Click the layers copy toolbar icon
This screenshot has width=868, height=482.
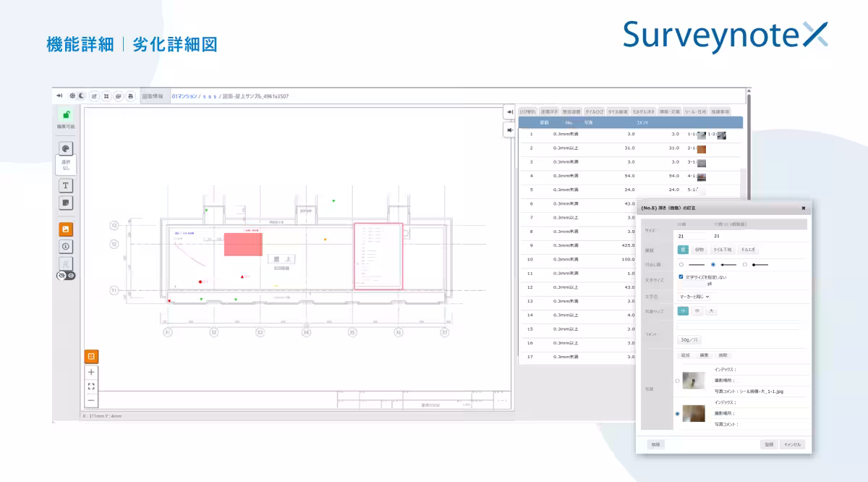(119, 96)
